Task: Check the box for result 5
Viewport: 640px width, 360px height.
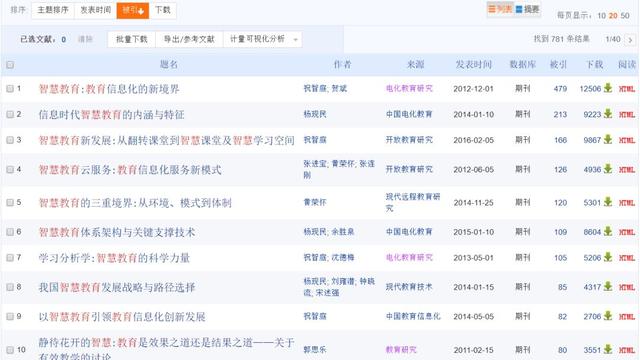Action: (10, 202)
